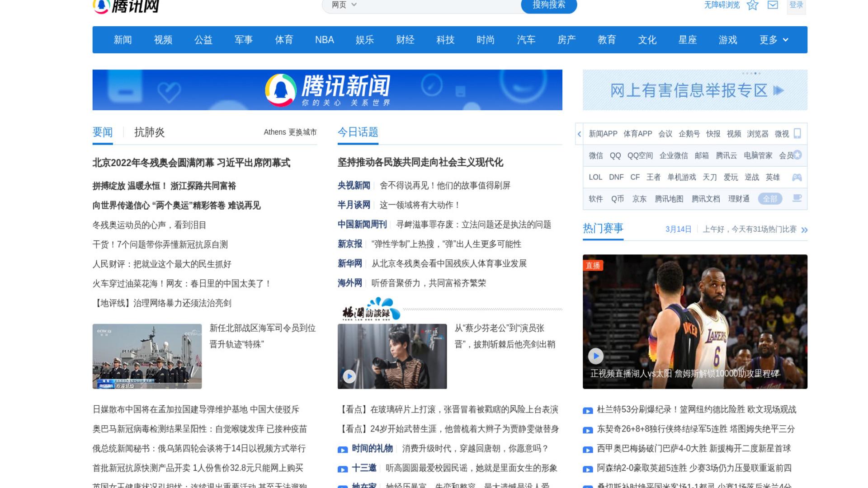Viewport: 868px width, 488px height.
Task: Open 腾讯地图 in services panel
Action: tap(669, 199)
